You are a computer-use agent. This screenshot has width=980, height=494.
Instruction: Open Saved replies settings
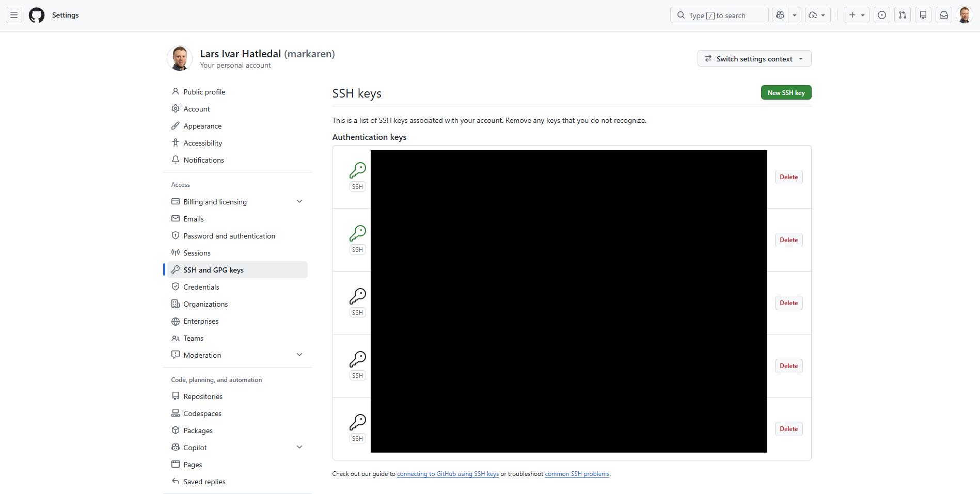(x=238, y=482)
